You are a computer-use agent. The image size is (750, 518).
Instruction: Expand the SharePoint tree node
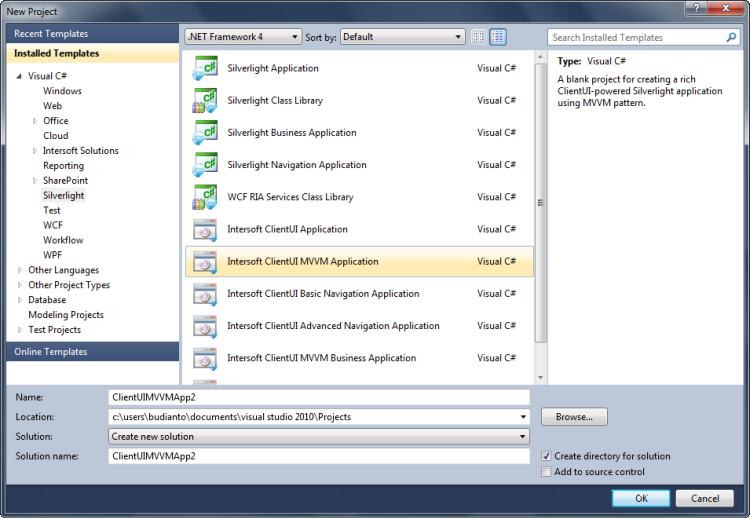tap(34, 181)
